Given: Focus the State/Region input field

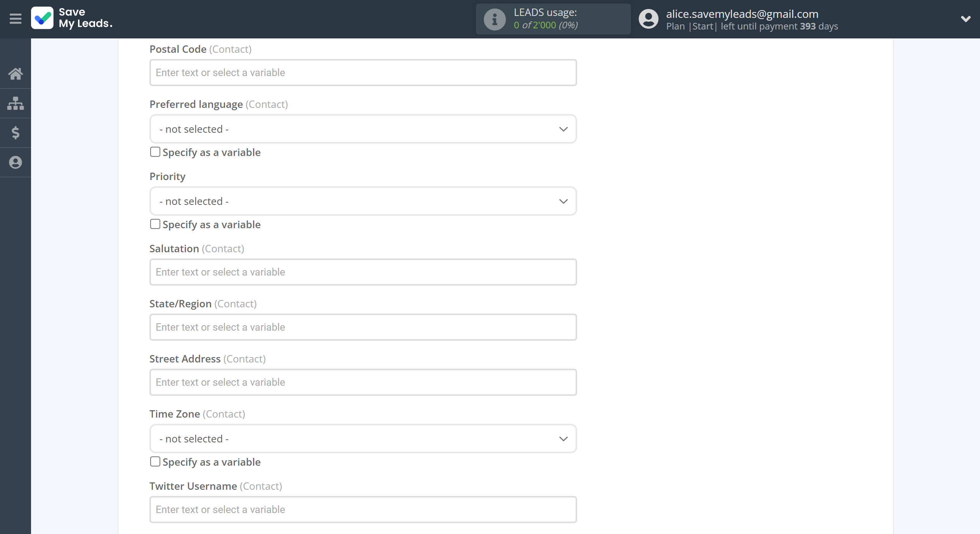Looking at the screenshot, I should (x=363, y=327).
